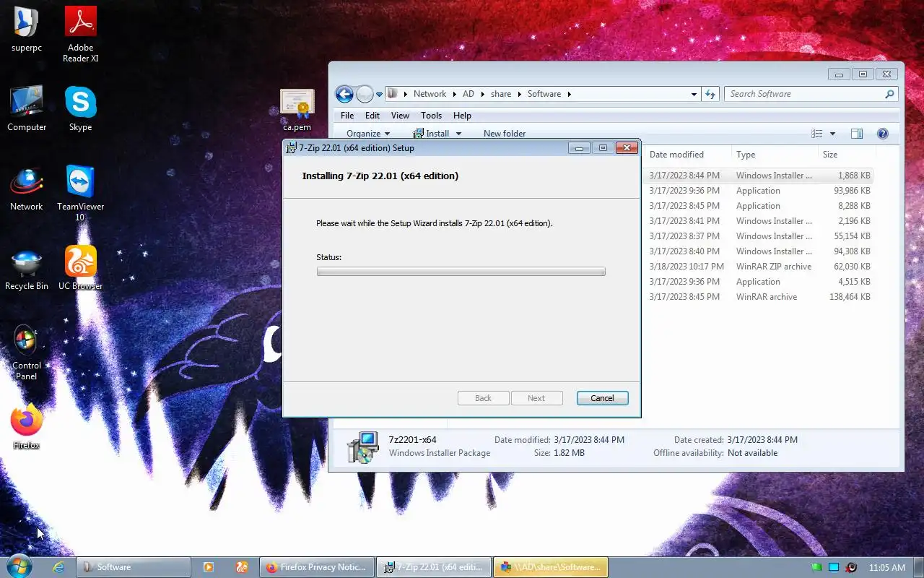Screen dimensions: 924x578
Task: Launch Firefox from the desktop
Action: [x=27, y=426]
